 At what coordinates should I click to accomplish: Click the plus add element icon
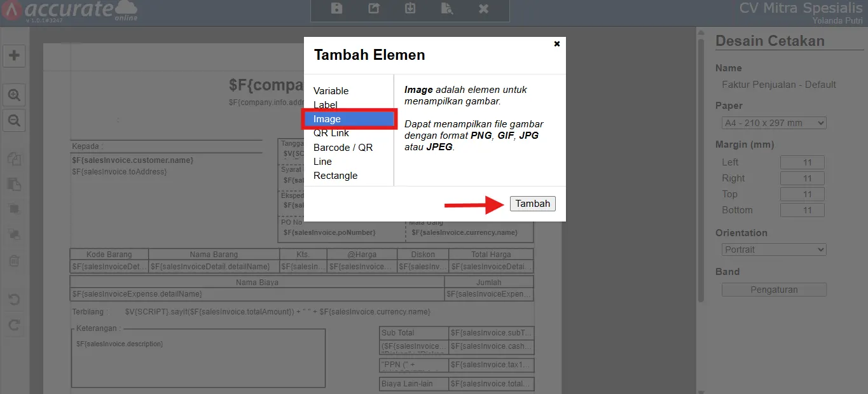point(14,55)
